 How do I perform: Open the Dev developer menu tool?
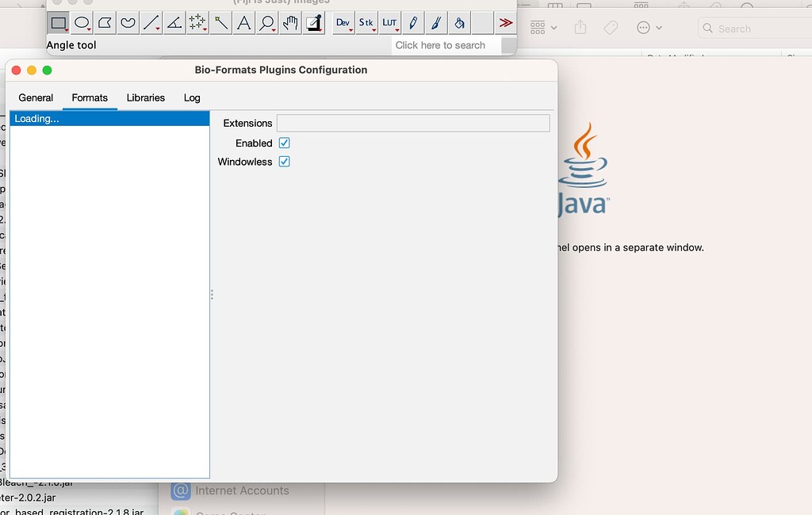(343, 23)
